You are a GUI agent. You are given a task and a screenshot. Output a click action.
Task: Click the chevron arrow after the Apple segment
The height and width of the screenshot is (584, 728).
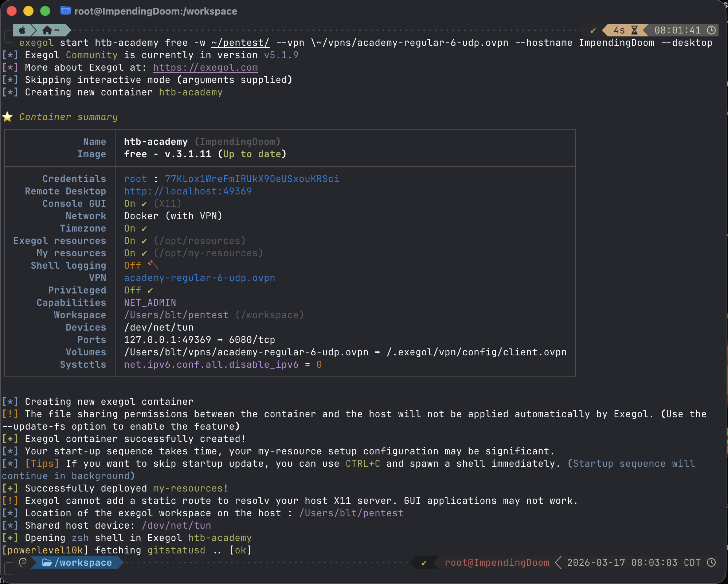click(x=34, y=30)
